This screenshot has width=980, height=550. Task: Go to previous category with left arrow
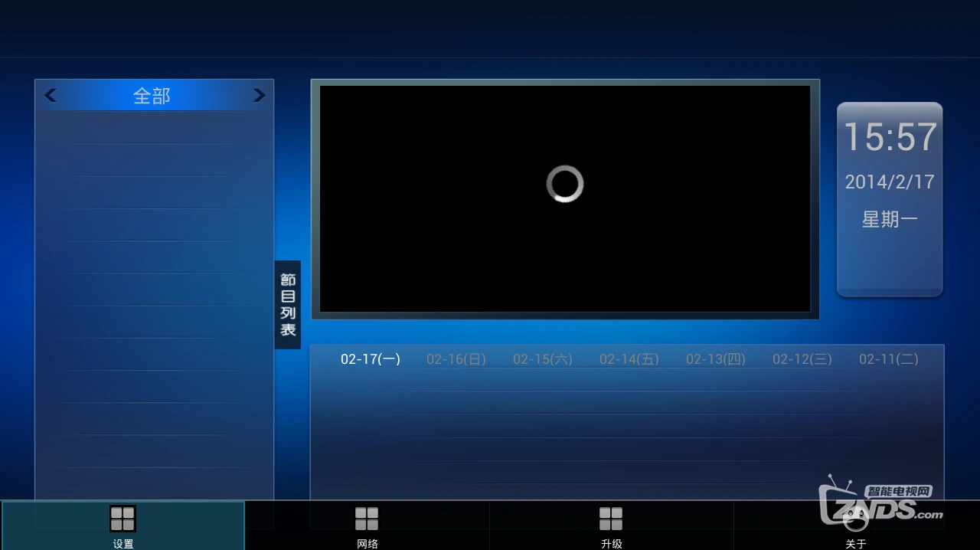click(x=51, y=96)
